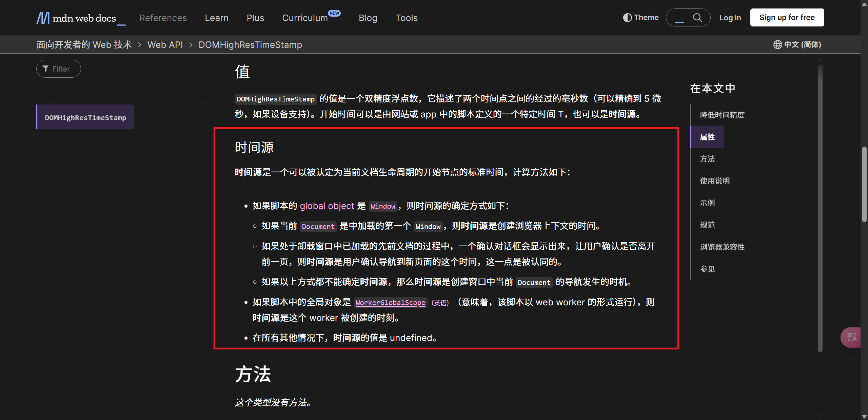Click Web API breadcrumb
The image size is (868, 420).
pos(165,45)
